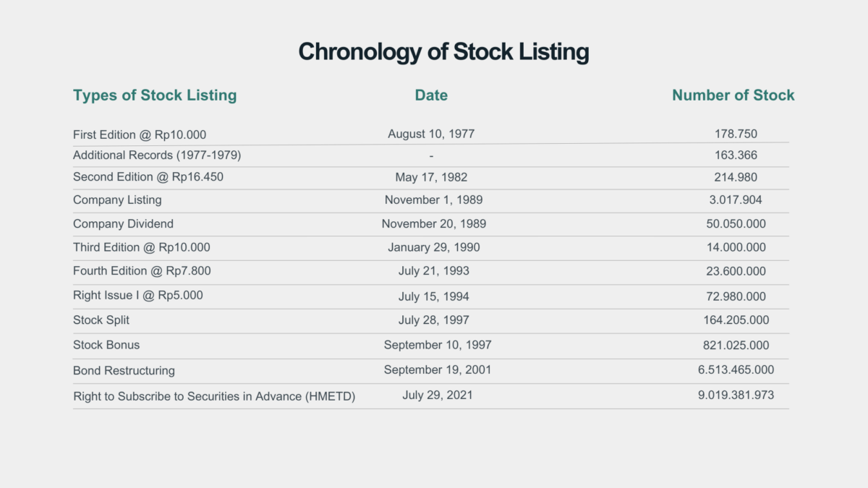Select the 'Bond Restructuring' row label

(x=124, y=370)
